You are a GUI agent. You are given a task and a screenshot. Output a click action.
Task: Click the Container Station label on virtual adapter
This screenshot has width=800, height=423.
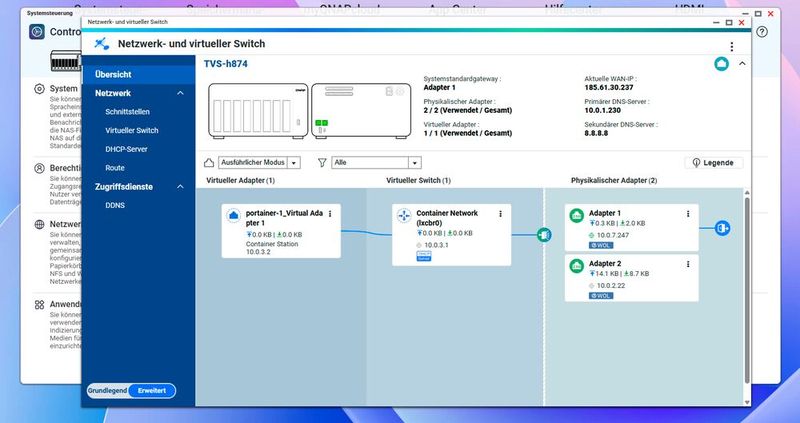(272, 244)
